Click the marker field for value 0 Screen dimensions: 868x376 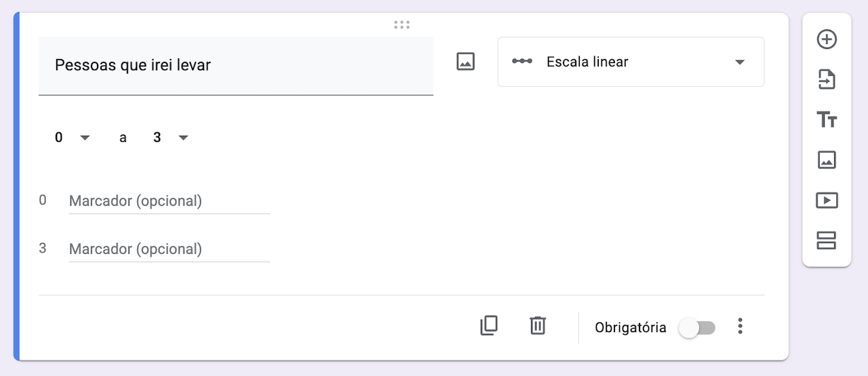[x=169, y=201]
